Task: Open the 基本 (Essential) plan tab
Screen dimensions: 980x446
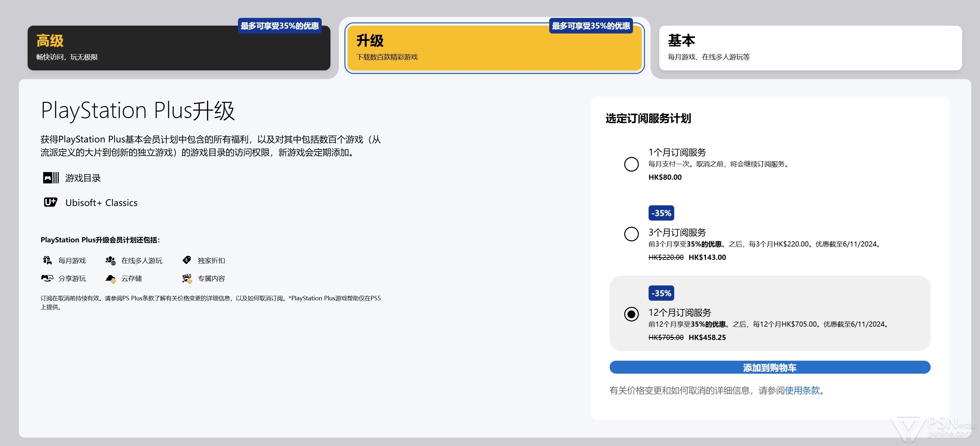Action: [810, 48]
